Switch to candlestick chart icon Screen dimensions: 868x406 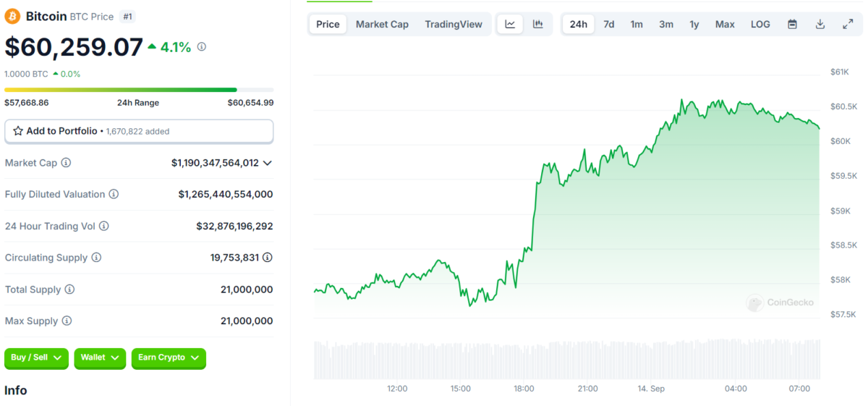[538, 24]
